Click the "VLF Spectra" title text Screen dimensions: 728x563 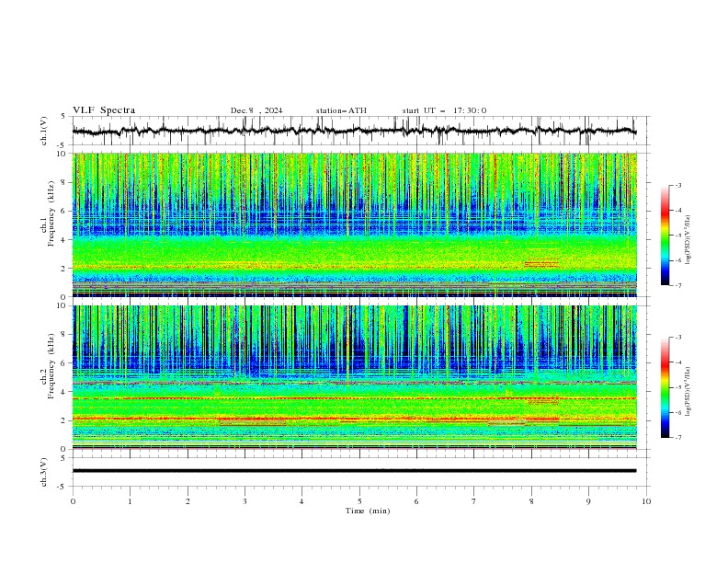tap(104, 110)
